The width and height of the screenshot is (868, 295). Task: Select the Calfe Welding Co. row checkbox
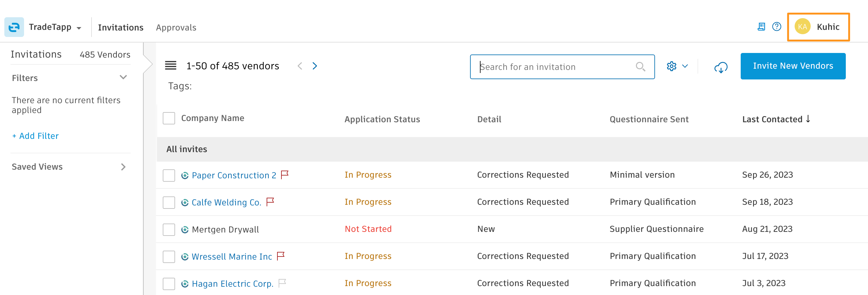tap(169, 202)
